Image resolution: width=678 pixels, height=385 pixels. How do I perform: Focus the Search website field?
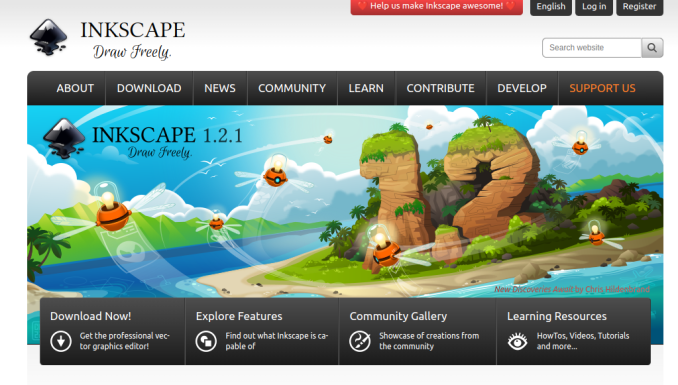(x=592, y=48)
